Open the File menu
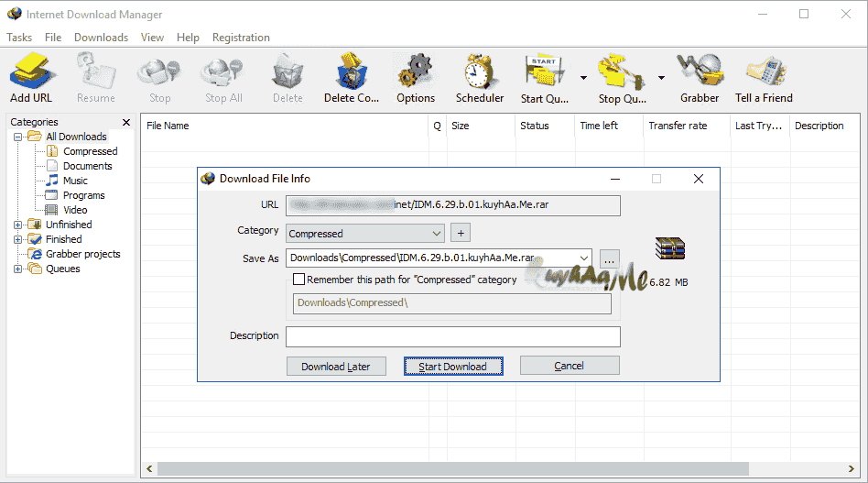 click(x=53, y=37)
